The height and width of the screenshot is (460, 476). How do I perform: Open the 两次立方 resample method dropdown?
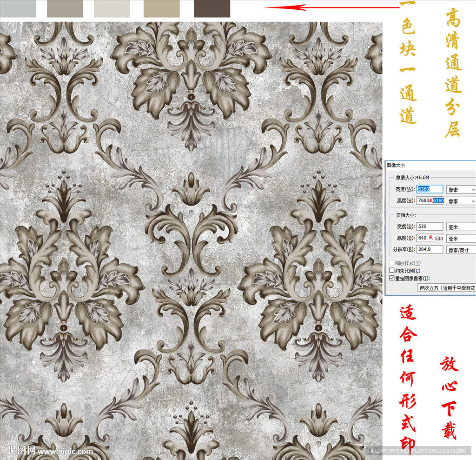coord(447,288)
